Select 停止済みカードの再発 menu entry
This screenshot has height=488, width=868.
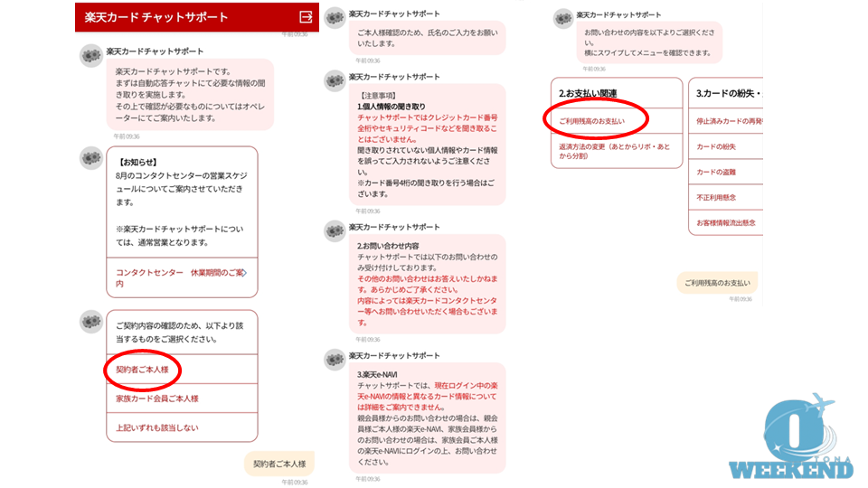pyautogui.click(x=726, y=121)
